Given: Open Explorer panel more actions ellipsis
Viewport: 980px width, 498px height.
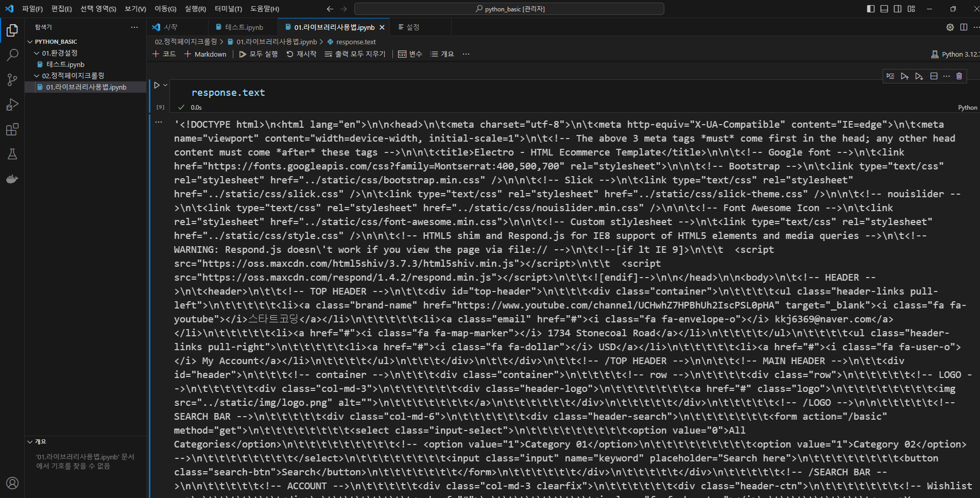Looking at the screenshot, I should pyautogui.click(x=134, y=27).
